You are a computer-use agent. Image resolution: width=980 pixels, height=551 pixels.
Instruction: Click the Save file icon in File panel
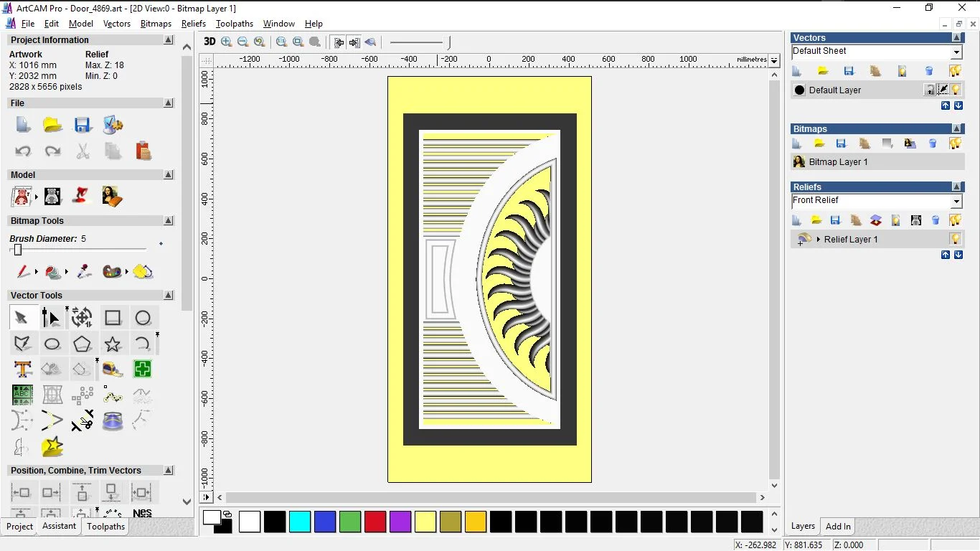[x=83, y=125]
